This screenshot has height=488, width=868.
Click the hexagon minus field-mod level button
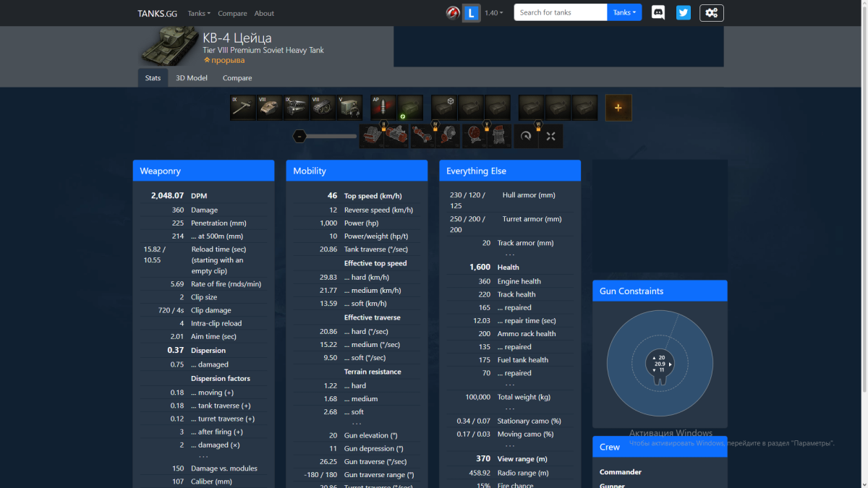pos(299,136)
